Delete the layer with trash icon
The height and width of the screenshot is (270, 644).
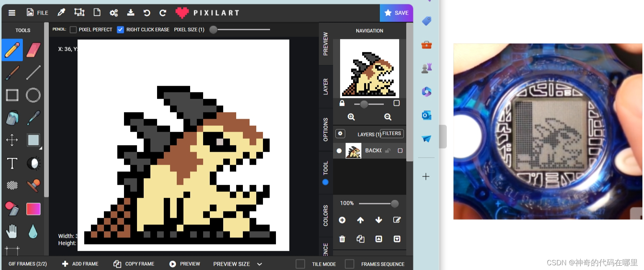pyautogui.click(x=342, y=239)
